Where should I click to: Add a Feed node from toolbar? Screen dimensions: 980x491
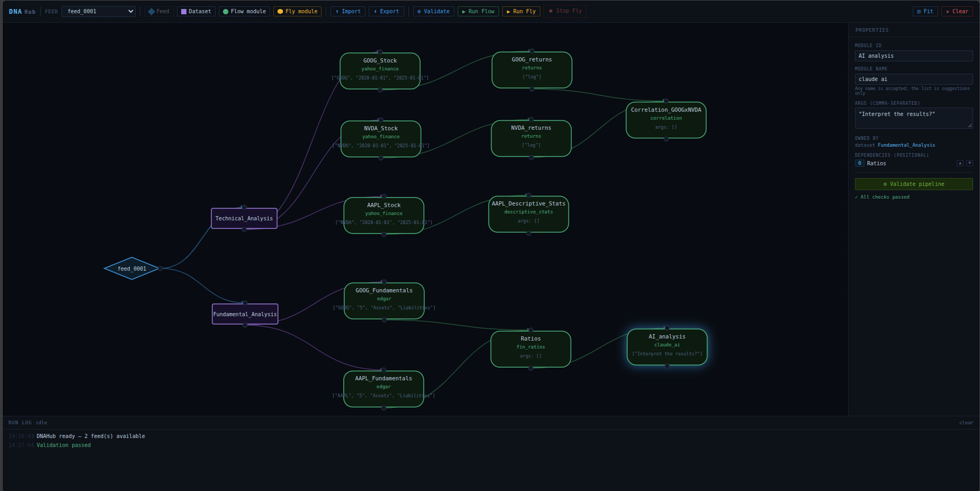coord(159,11)
